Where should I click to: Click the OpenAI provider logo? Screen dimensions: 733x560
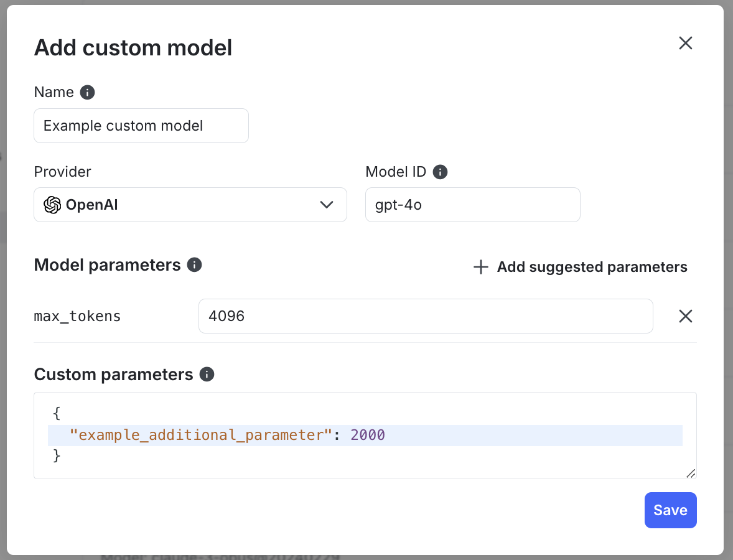(x=53, y=204)
